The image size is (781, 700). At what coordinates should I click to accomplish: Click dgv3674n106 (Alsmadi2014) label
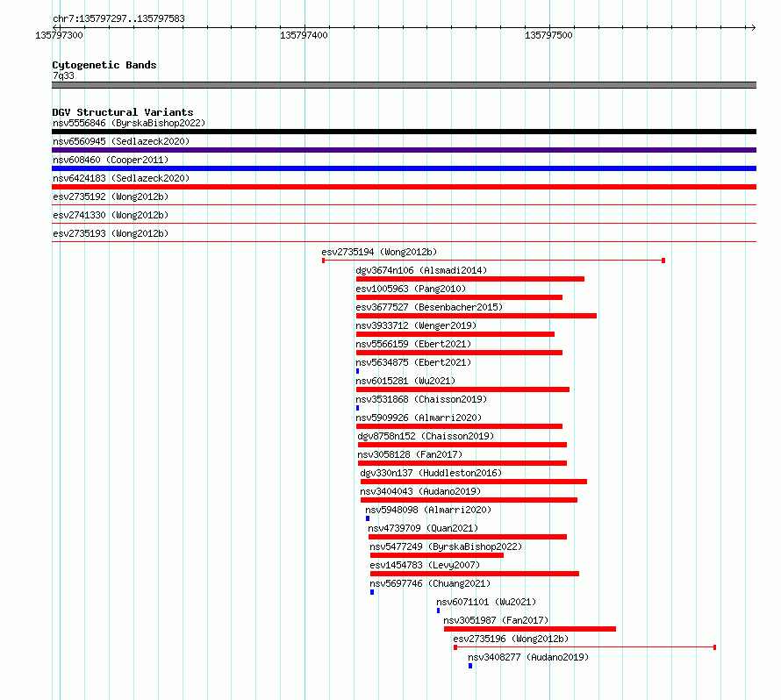click(x=421, y=270)
